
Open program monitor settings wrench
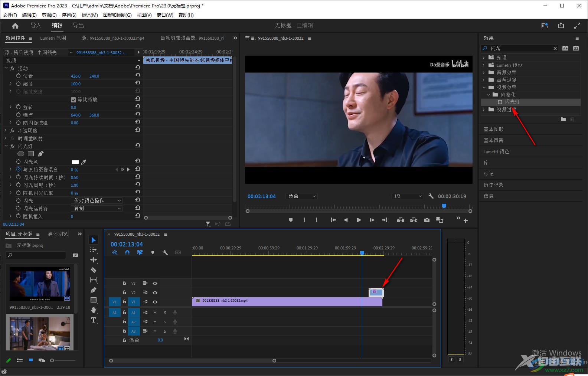431,196
